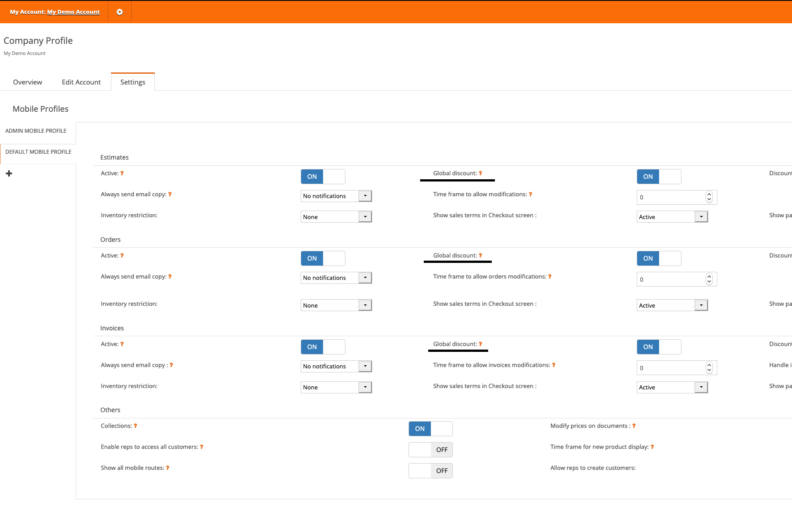Image resolution: width=792 pixels, height=532 pixels.
Task: Click the My Demo Account link
Action: click(73, 12)
